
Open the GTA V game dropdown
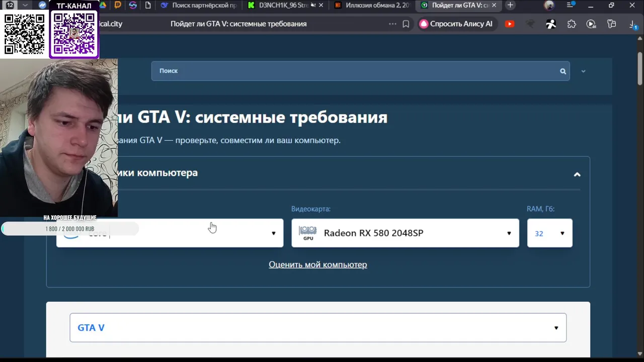coord(318,327)
